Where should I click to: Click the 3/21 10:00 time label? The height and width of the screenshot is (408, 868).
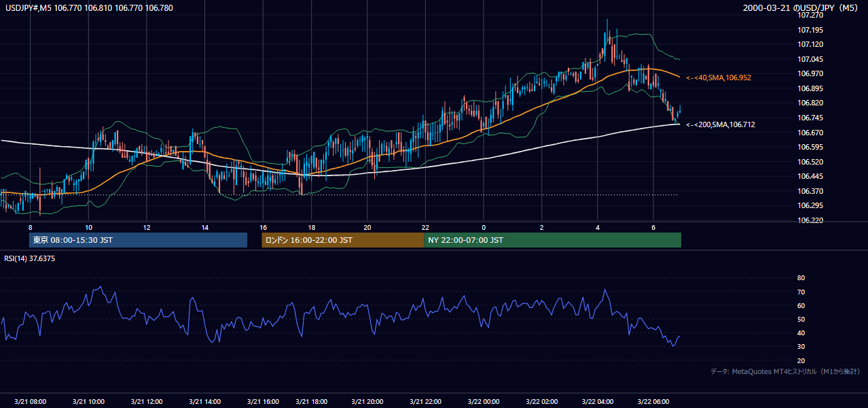[89, 402]
